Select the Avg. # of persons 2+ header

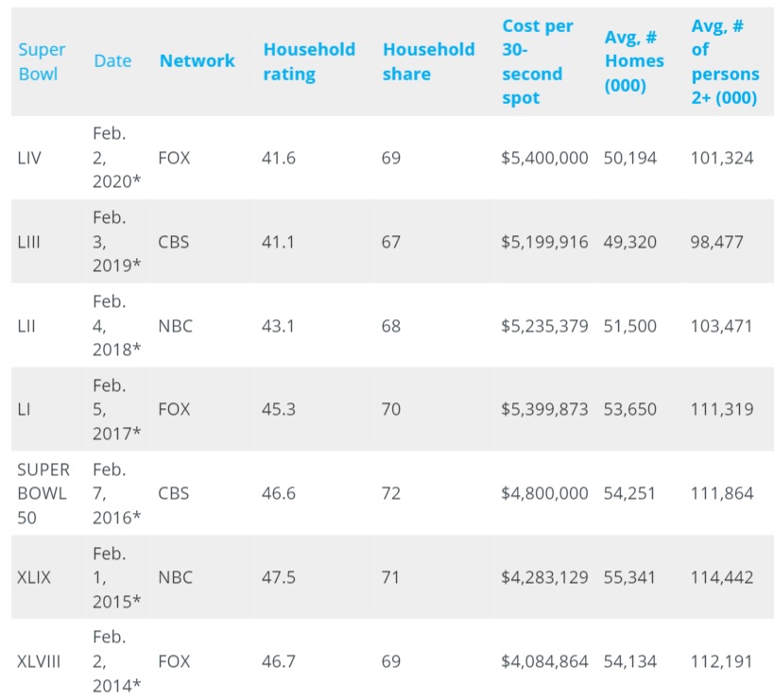725,61
